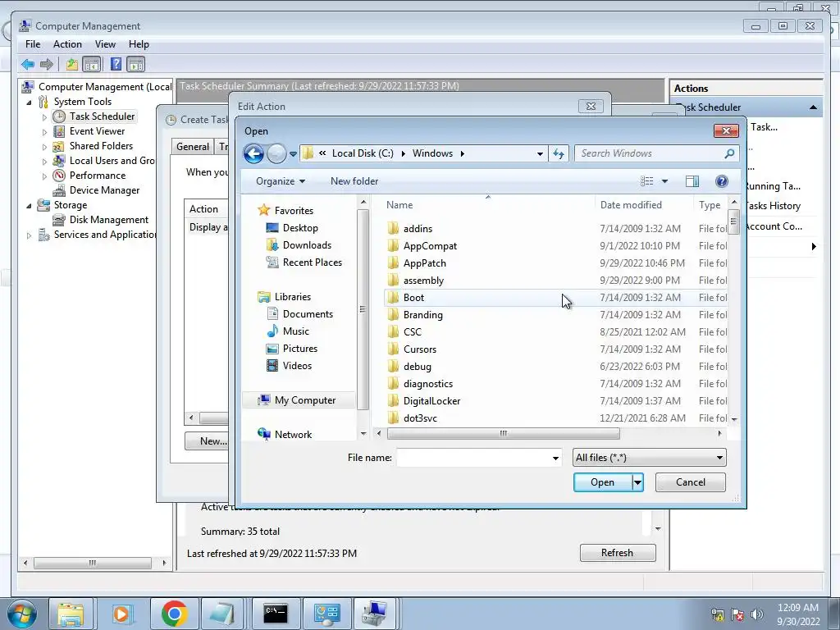Open recent pages dropdown beside Forward button
Viewport: 840px width, 630px height.
click(293, 153)
